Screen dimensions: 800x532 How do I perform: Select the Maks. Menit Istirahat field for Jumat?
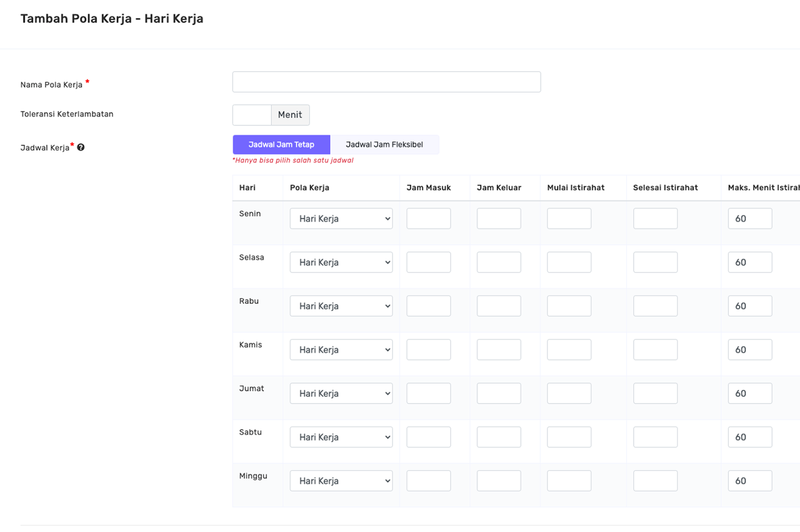(749, 393)
